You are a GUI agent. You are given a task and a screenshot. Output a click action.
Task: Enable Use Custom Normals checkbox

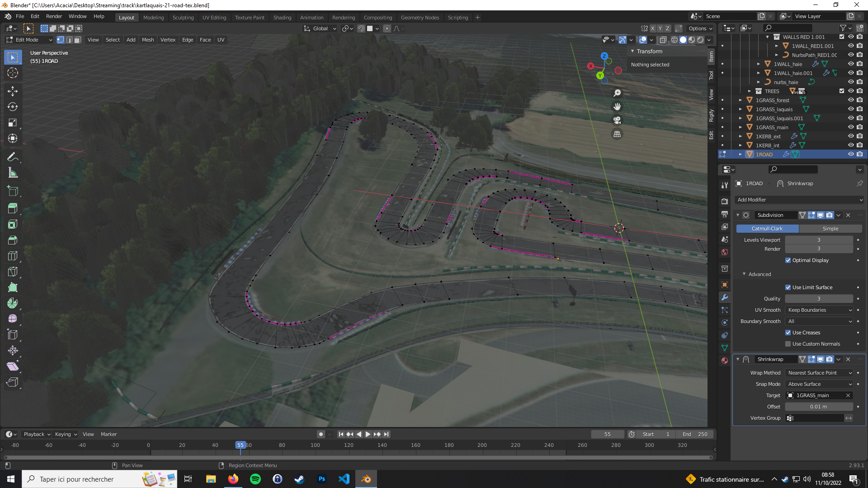click(x=788, y=344)
